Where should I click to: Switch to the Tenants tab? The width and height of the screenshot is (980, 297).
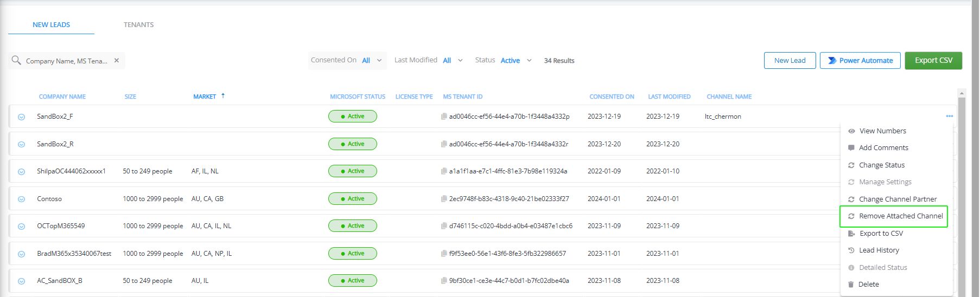138,25
